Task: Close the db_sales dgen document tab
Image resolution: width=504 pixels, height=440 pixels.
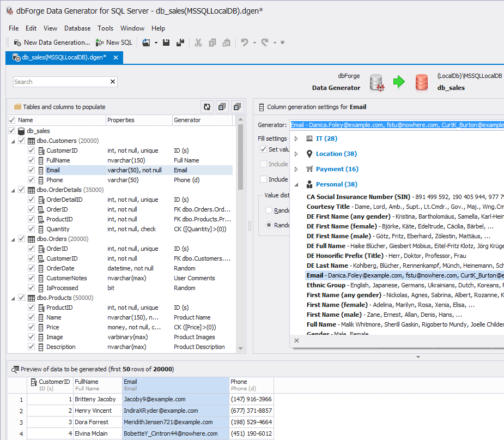Action: (x=116, y=58)
